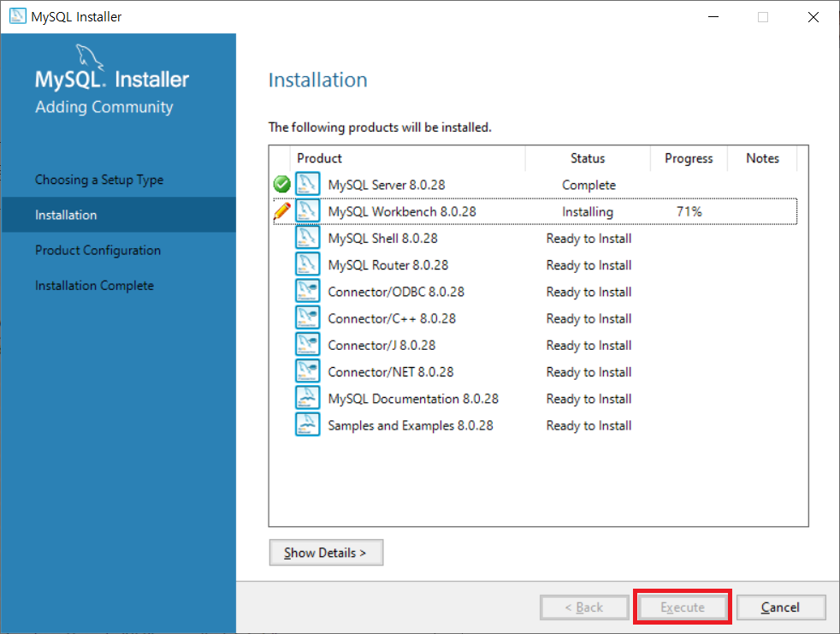840x634 pixels.
Task: Click Ready to Install status for MySQL Router
Action: (x=589, y=265)
